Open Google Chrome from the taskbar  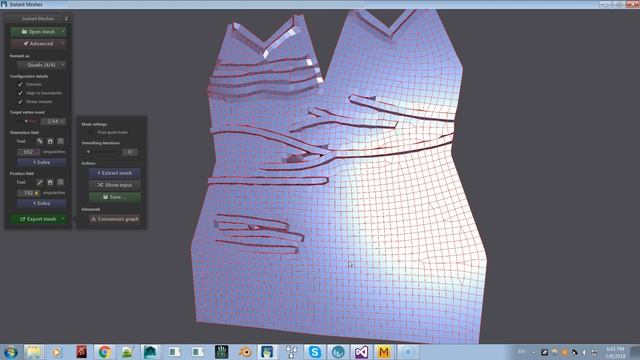pos(104,352)
